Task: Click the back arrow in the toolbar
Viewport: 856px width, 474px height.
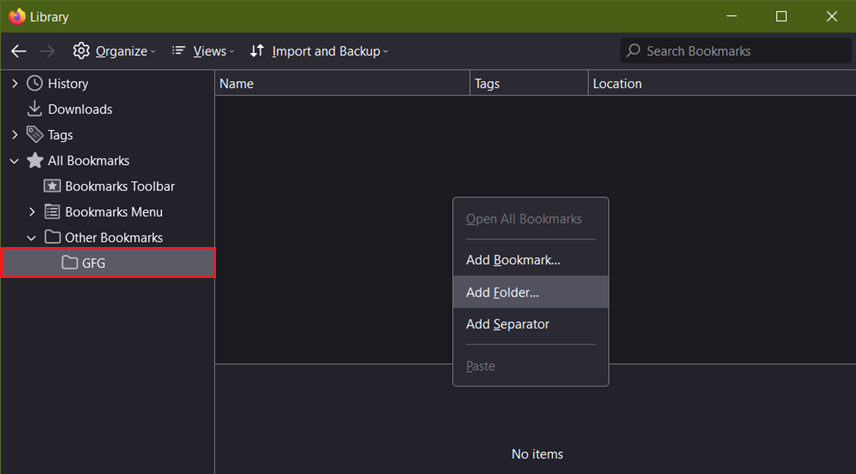Action: pos(19,51)
